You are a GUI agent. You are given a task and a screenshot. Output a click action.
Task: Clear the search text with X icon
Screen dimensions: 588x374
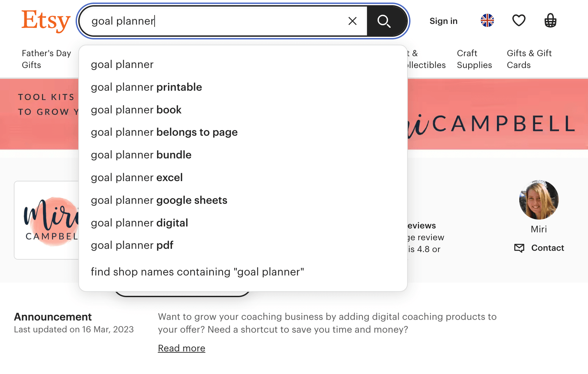[x=352, y=21]
